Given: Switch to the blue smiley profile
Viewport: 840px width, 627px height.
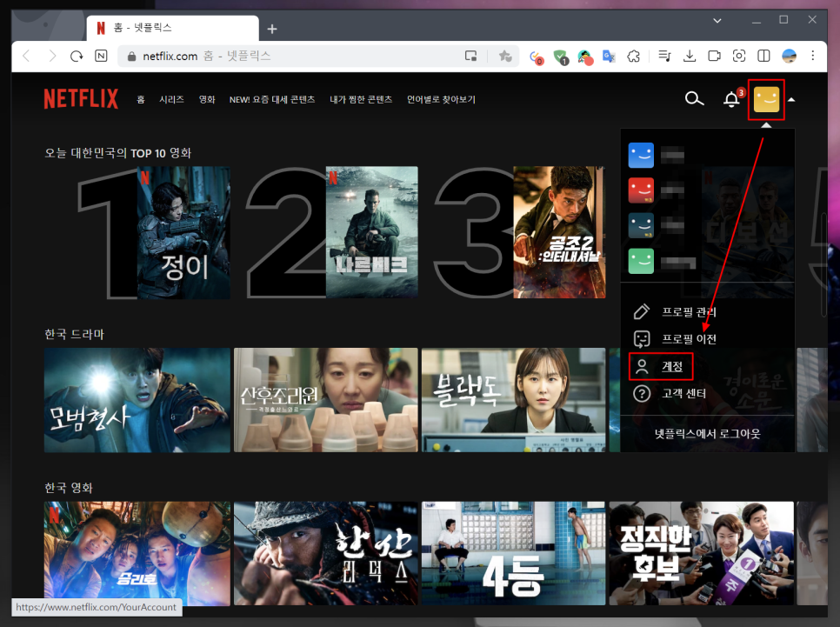Looking at the screenshot, I should point(641,156).
